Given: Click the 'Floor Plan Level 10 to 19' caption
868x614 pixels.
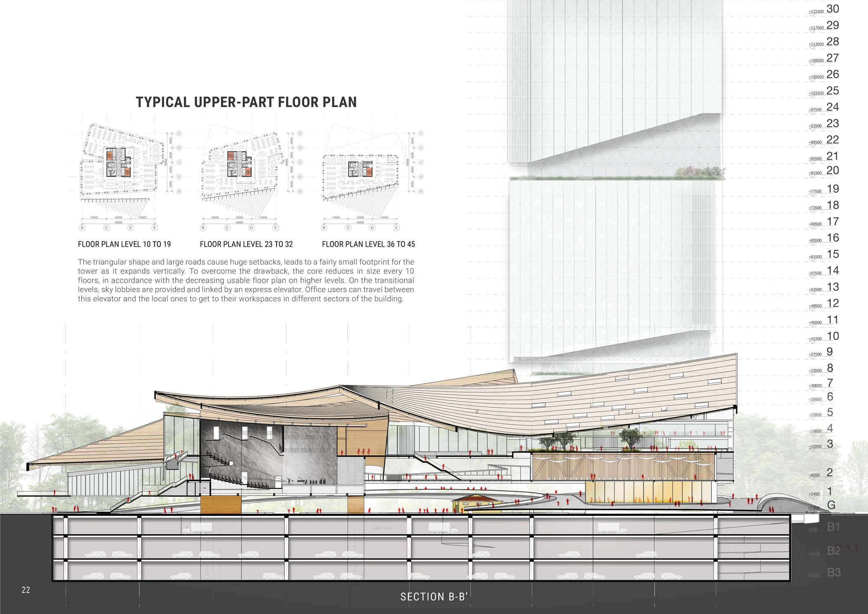Looking at the screenshot, I should click(124, 244).
